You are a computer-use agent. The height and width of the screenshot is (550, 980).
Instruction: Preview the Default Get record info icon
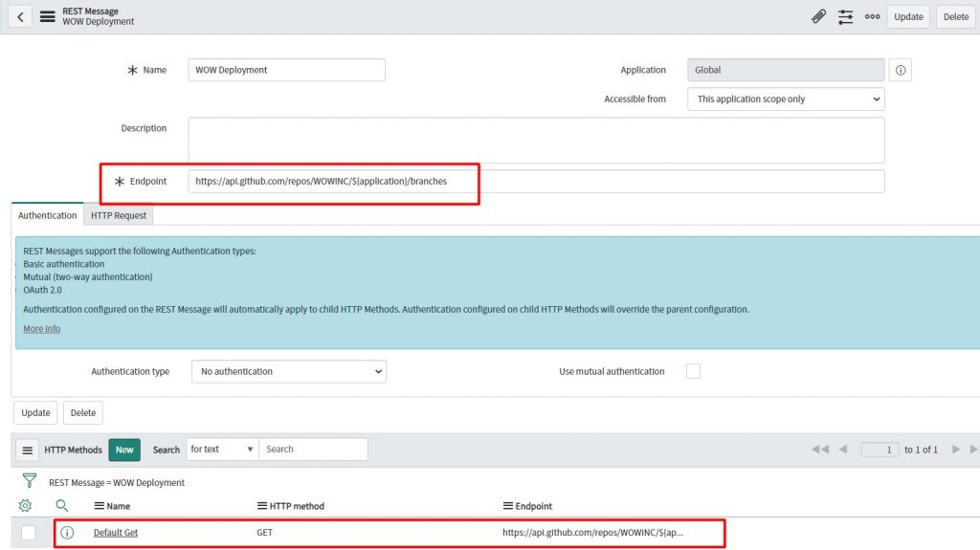tap(67, 533)
